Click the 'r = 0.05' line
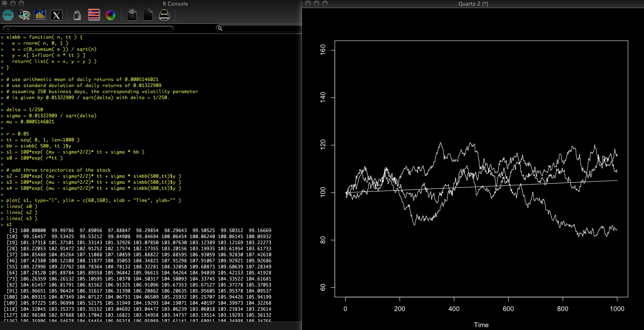 tap(17, 134)
